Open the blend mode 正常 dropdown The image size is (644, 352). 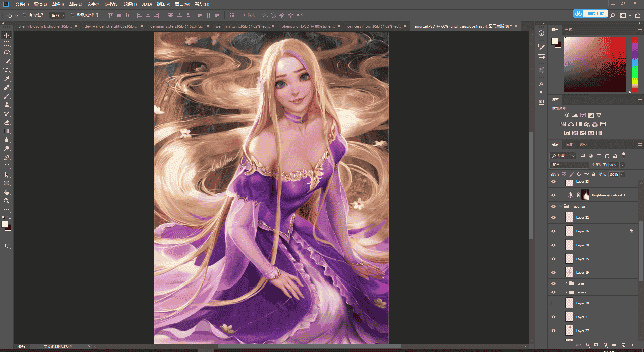569,165
